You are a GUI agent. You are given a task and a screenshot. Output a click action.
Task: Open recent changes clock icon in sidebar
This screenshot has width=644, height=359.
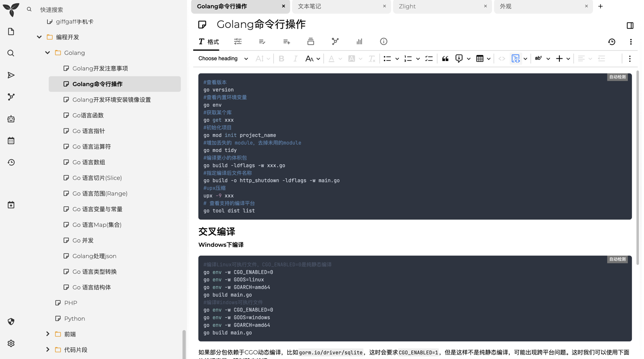(11, 163)
